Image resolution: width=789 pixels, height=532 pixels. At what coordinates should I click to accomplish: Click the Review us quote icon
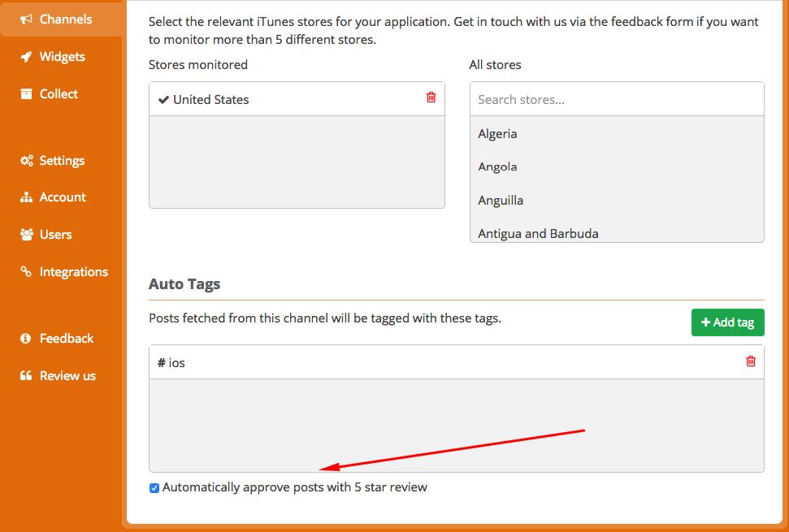[x=26, y=375]
